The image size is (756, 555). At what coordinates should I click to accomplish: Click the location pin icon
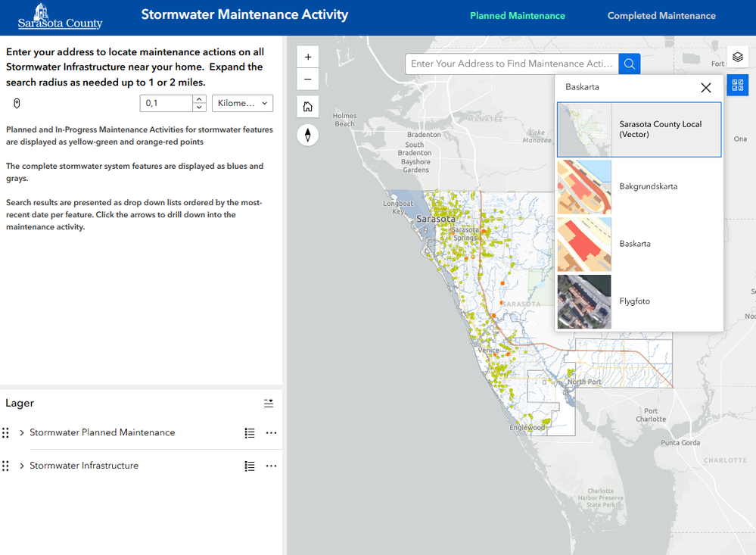(x=17, y=103)
